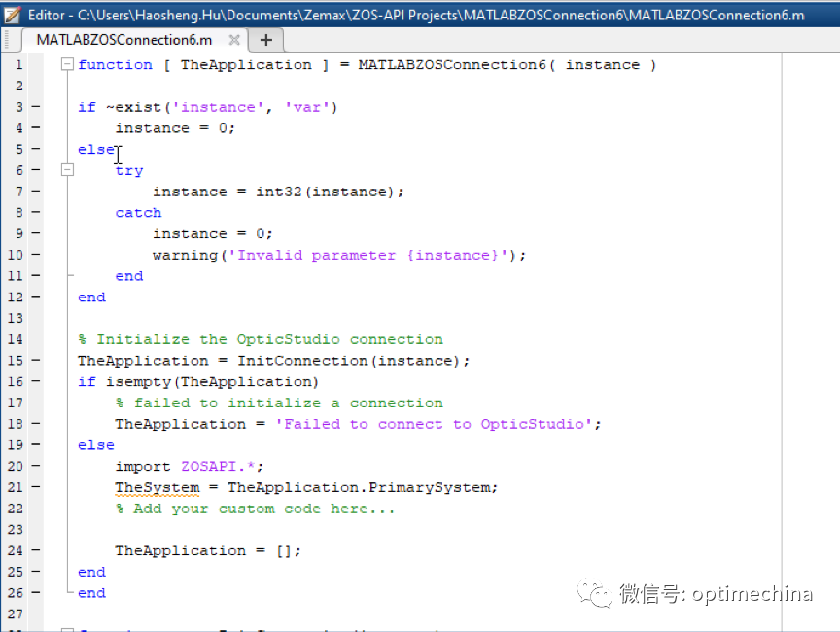Click the 'catch' keyword
Image resolution: width=840 pixels, height=632 pixels.
[138, 213]
